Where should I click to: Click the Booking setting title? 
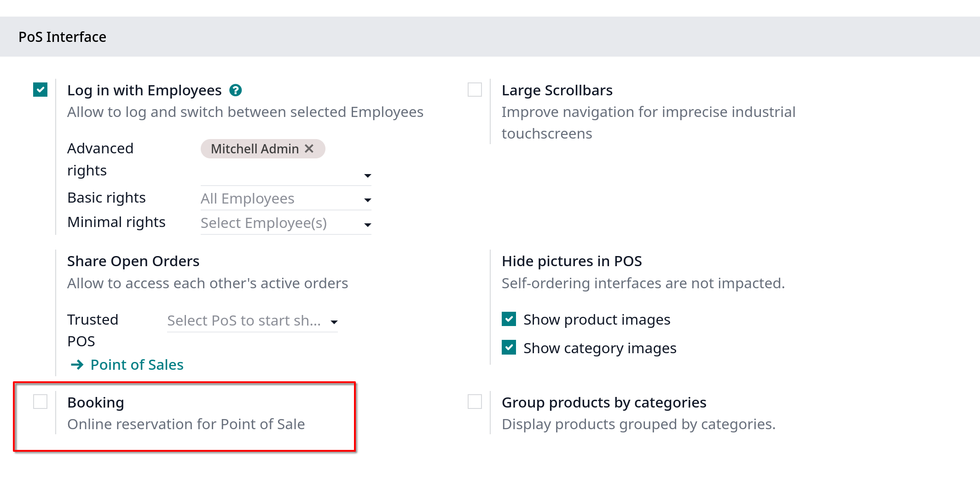tap(96, 402)
